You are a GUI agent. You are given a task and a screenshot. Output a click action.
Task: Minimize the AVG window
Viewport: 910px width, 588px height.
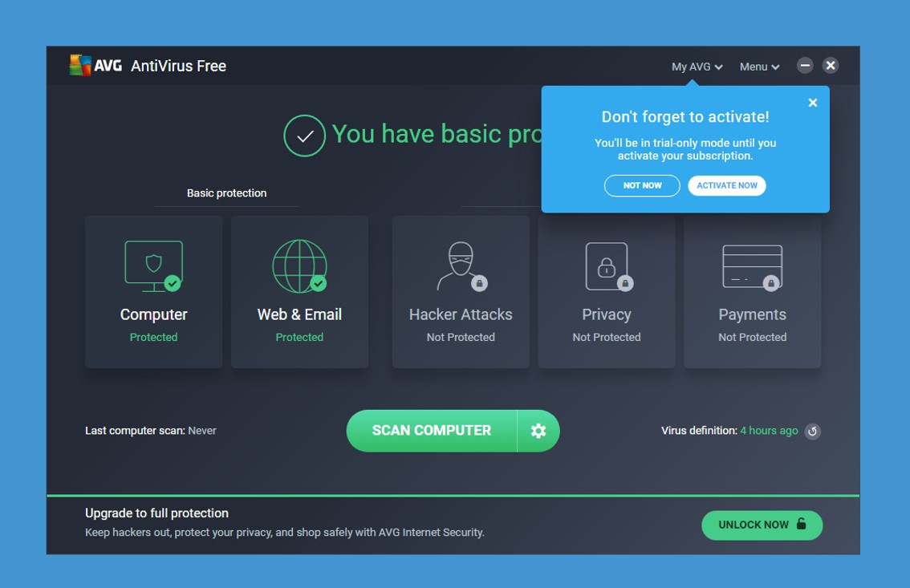(x=805, y=66)
